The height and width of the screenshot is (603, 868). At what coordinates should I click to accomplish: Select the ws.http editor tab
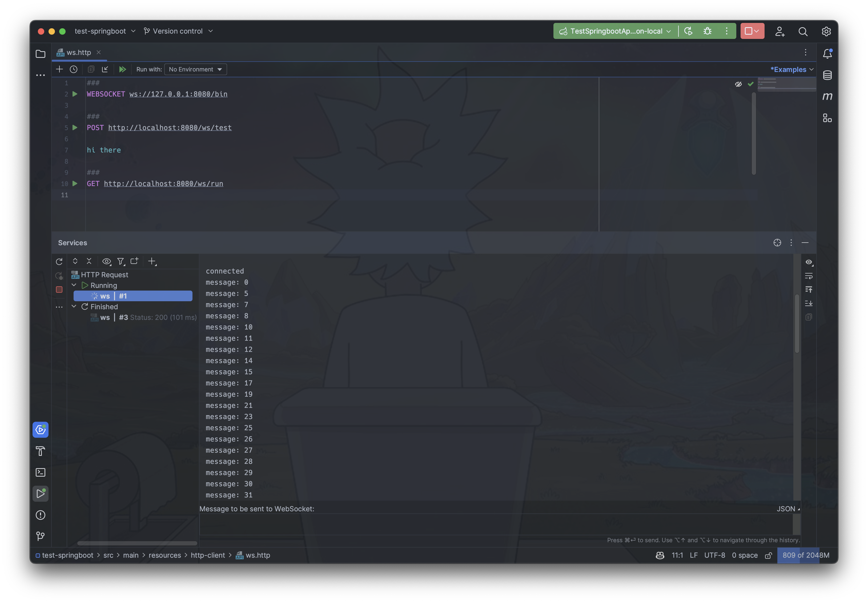79,53
